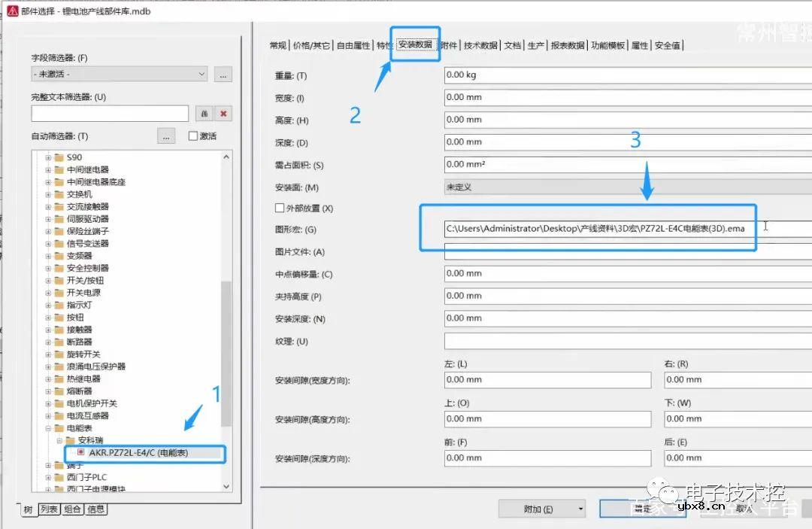Viewport: 812px width, 529px height.
Task: Click the full-text filter search icon
Action: pyautogui.click(x=203, y=113)
